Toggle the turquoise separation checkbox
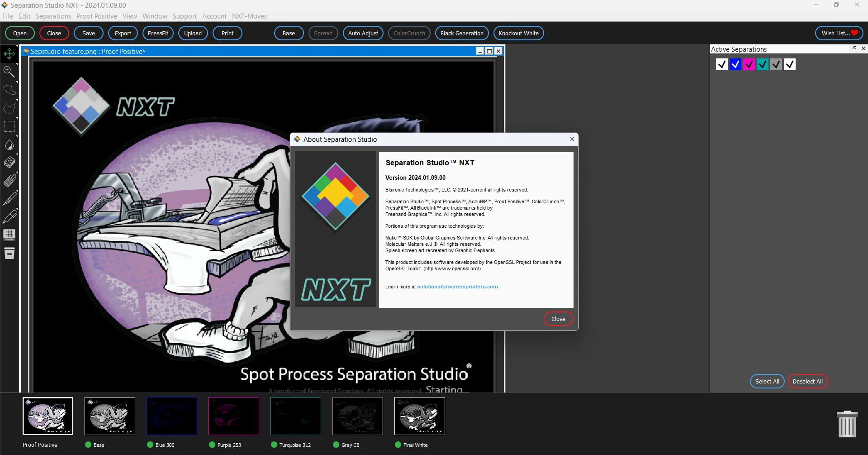Image resolution: width=868 pixels, height=455 pixels. tap(763, 64)
